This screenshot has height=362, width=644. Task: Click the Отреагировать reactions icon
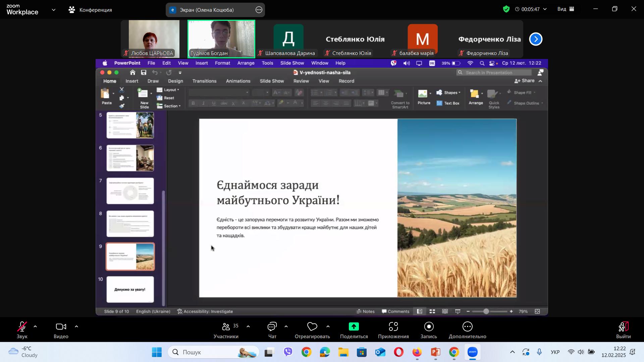click(x=312, y=327)
